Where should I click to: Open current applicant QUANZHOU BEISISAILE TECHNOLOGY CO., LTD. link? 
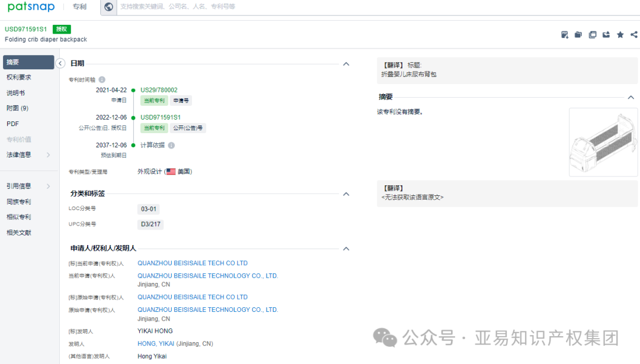[208, 276]
